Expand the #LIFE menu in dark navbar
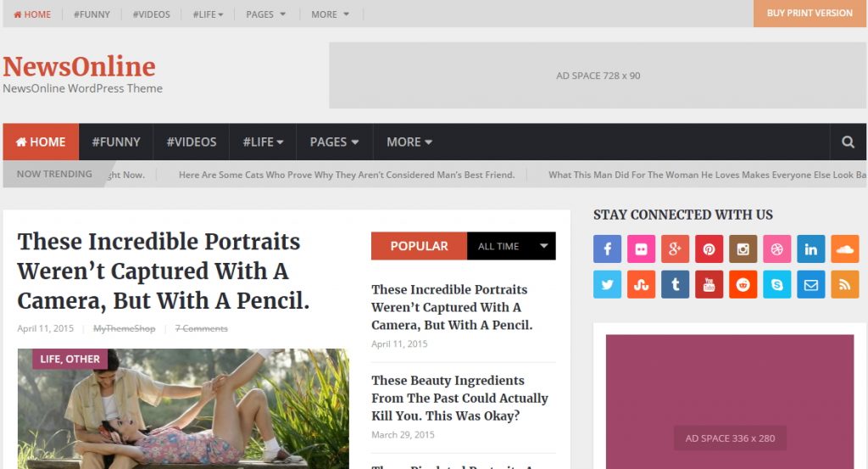 coord(263,142)
